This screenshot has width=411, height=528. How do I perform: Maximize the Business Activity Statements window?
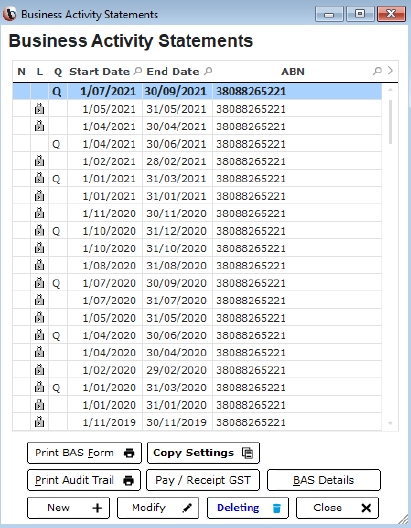(360, 14)
